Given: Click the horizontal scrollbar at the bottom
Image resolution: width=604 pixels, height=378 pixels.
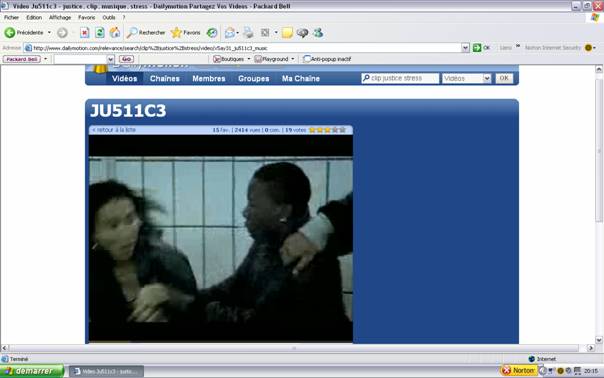Looking at the screenshot, I should 294,348.
